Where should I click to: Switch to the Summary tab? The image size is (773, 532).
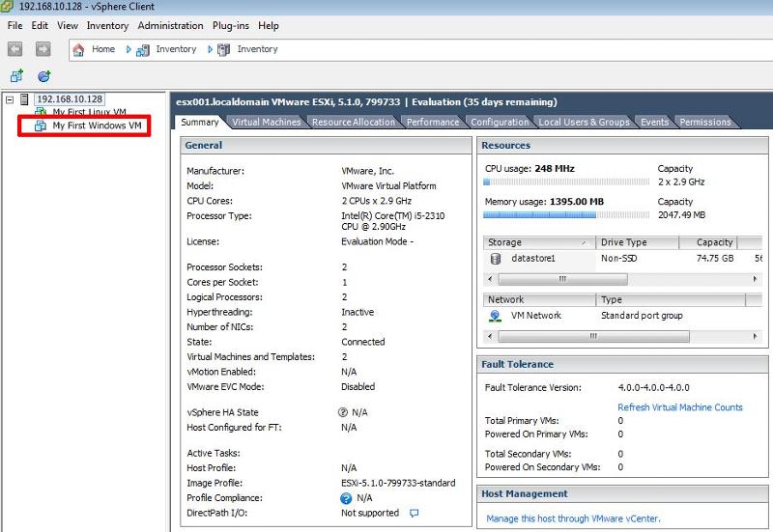[x=200, y=123]
